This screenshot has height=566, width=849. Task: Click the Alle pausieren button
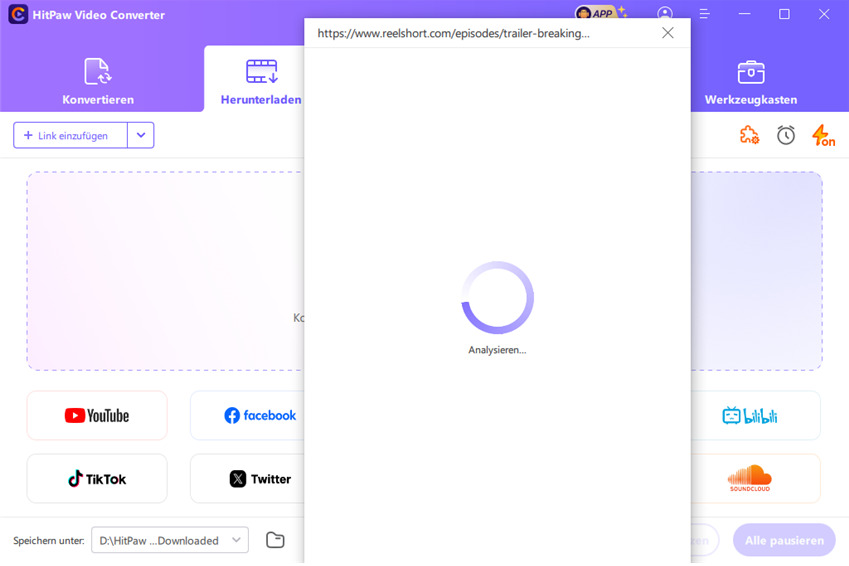[x=783, y=540]
